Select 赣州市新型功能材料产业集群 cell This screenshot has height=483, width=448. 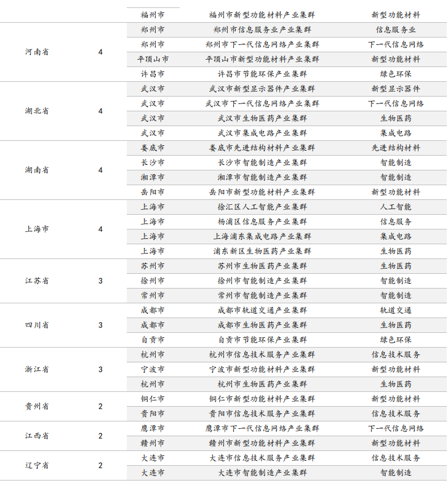(x=262, y=443)
